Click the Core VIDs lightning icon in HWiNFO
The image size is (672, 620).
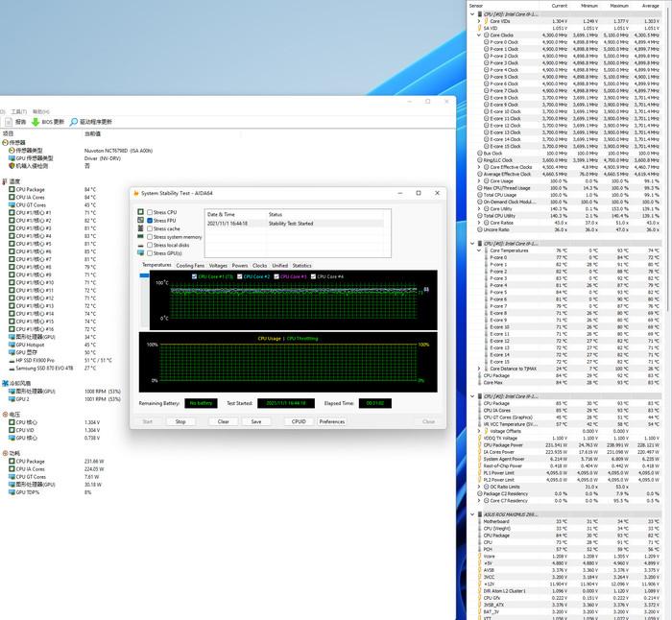coord(486,21)
